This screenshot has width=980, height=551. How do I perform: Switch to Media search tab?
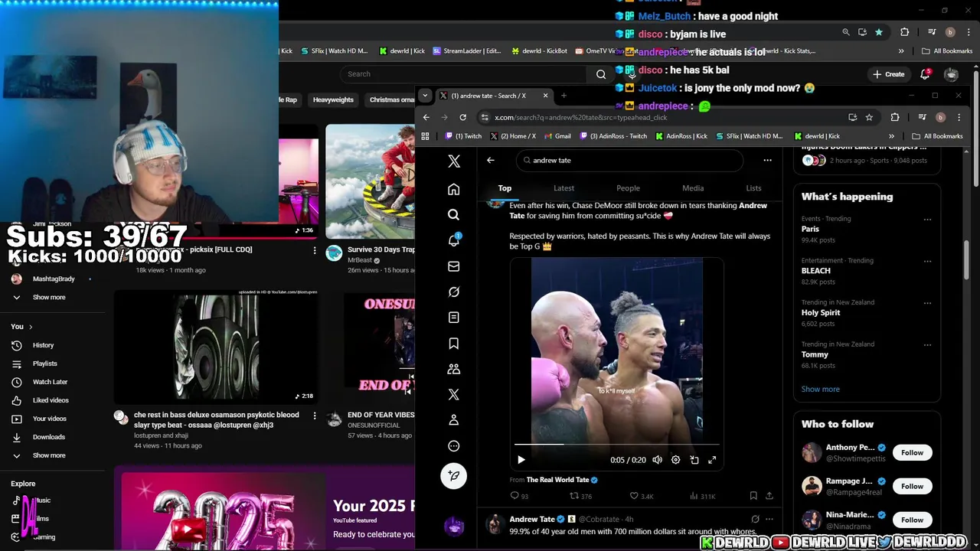693,188
